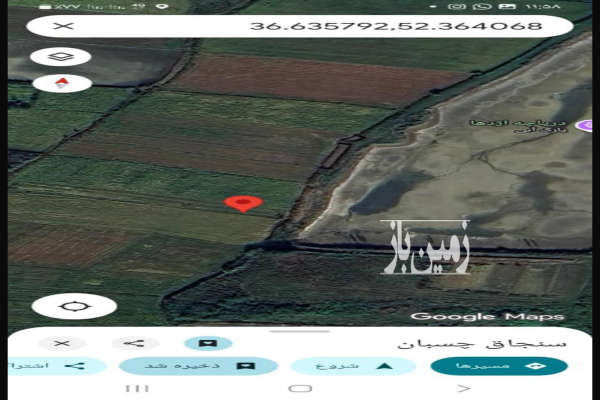Tap the compass to reset north
Screen dimensions: 600x400
[61, 83]
